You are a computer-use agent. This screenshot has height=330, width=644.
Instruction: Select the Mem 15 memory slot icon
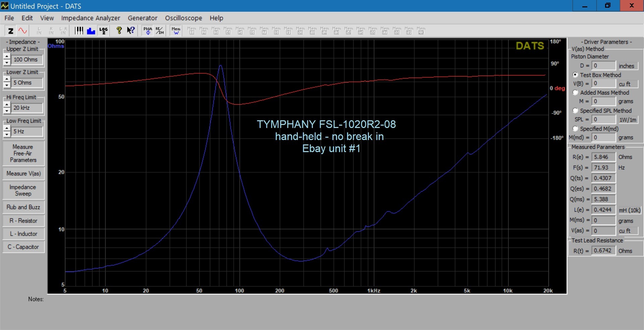[x=361, y=31]
